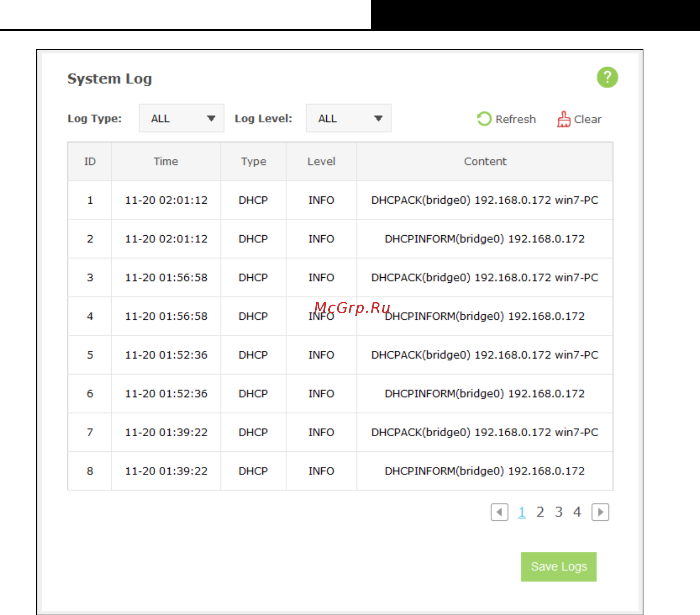Click the Type column header

point(253,161)
